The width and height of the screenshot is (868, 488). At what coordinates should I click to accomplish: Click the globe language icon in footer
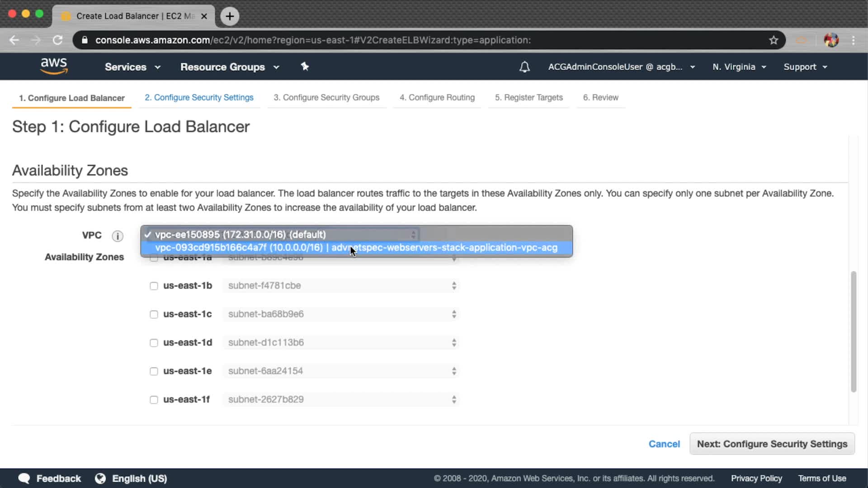[100, 478]
